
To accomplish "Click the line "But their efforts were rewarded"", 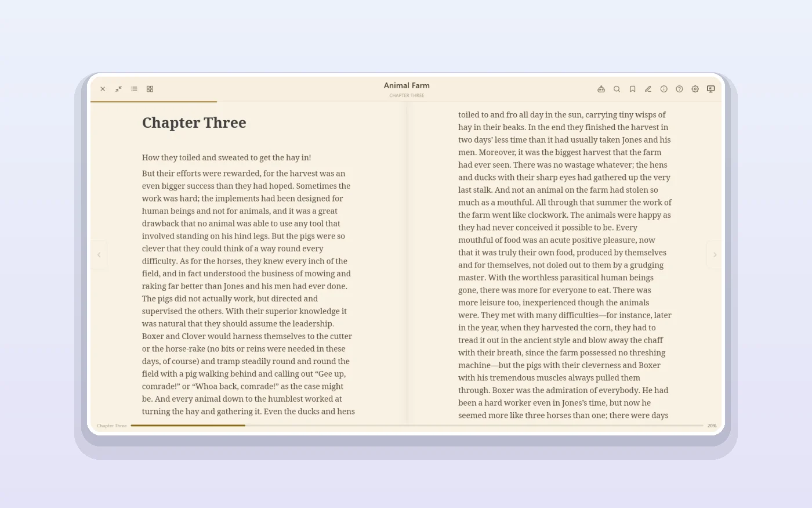I will (244, 173).
